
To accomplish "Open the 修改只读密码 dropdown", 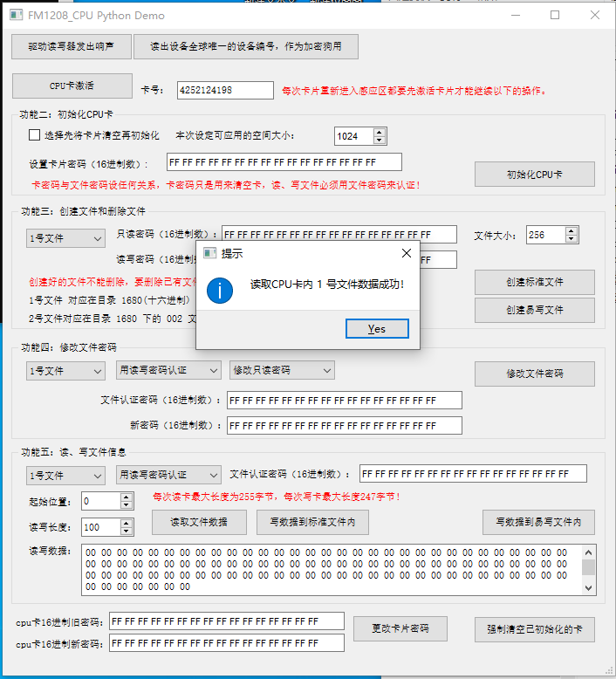I will click(282, 371).
